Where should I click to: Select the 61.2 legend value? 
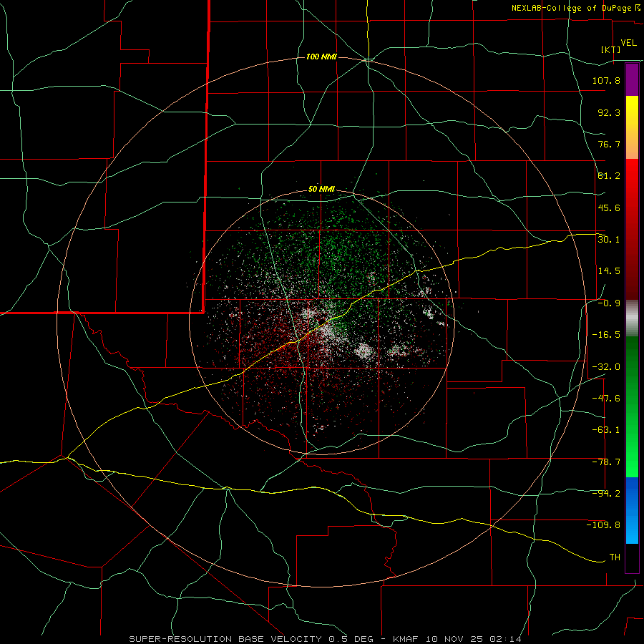point(609,176)
